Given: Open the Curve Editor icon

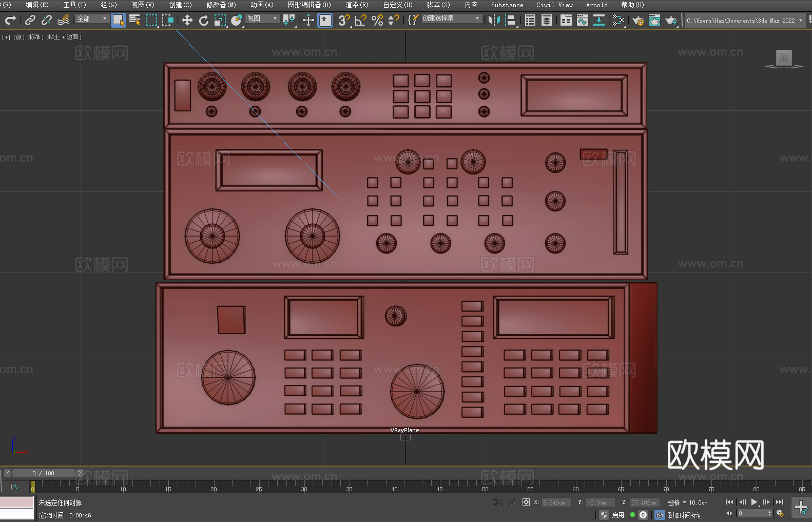Looking at the screenshot, I should (582, 20).
